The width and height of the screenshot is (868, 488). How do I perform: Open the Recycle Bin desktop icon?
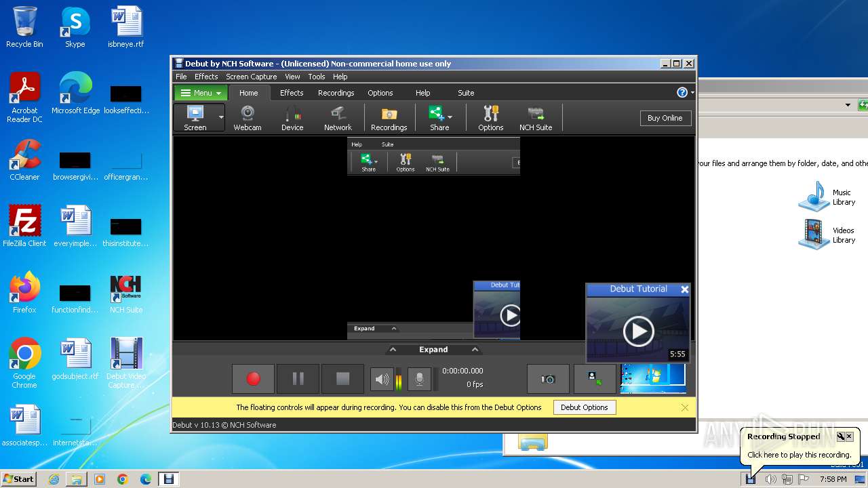(24, 27)
